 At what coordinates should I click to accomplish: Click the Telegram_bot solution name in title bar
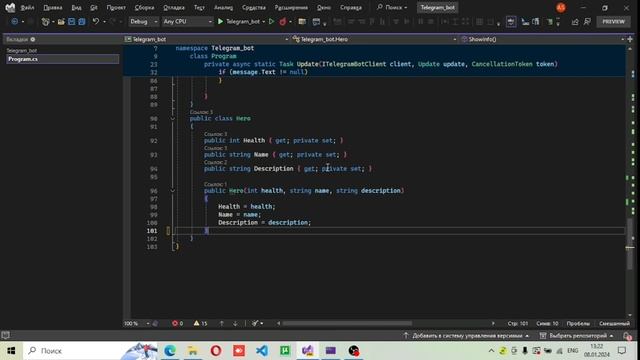coord(438,7)
